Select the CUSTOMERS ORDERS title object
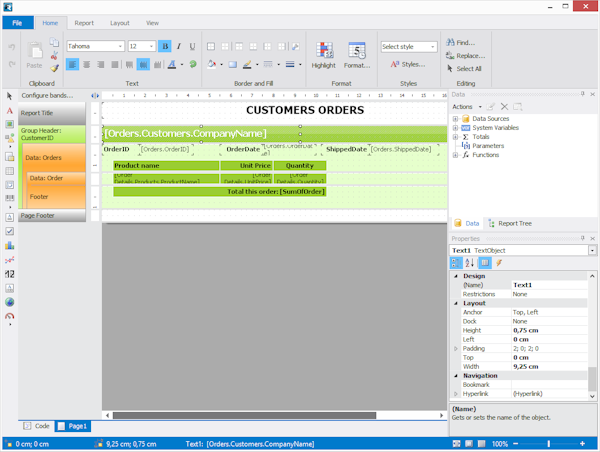Image resolution: width=600 pixels, height=452 pixels. click(x=305, y=110)
